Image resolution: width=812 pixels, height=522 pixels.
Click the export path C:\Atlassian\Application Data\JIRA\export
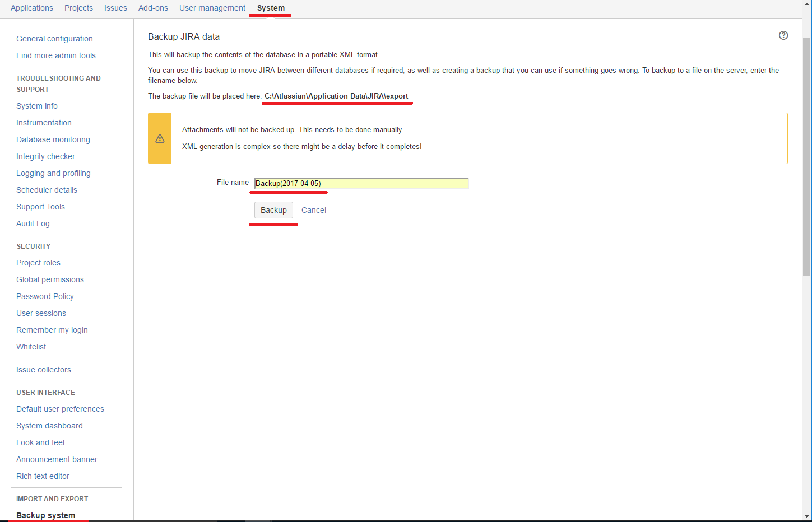(336, 96)
